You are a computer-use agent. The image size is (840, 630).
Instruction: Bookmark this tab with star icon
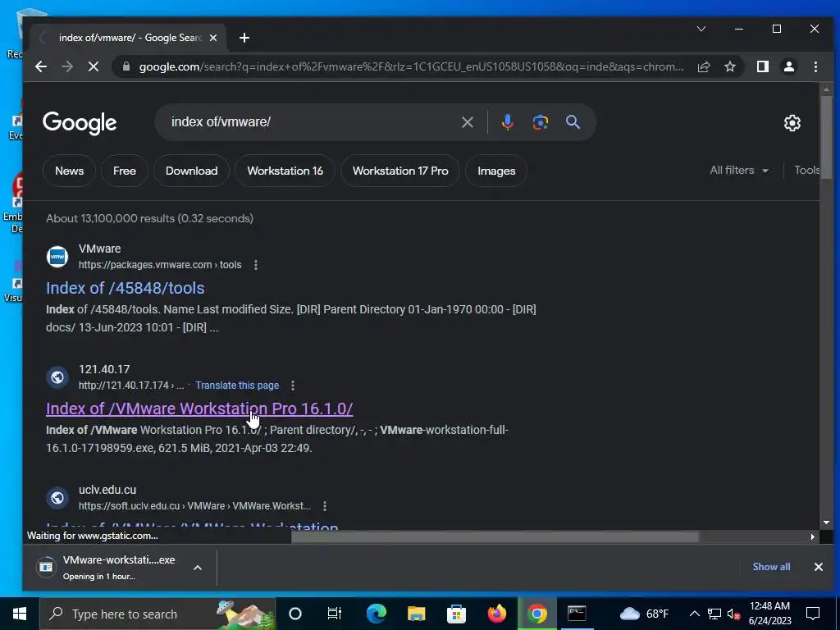pyautogui.click(x=729, y=66)
